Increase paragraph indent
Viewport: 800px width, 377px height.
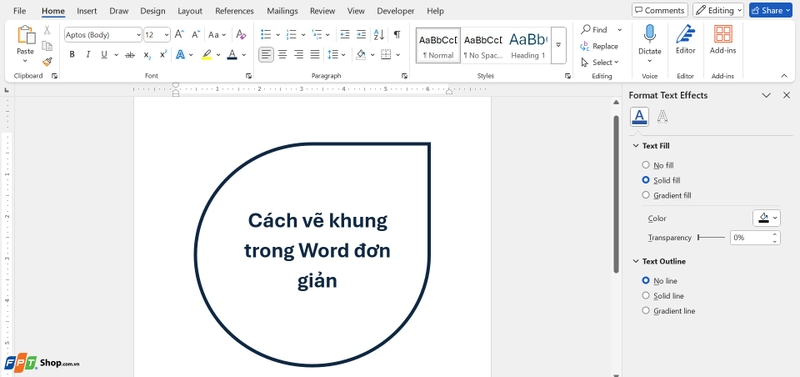(x=361, y=35)
